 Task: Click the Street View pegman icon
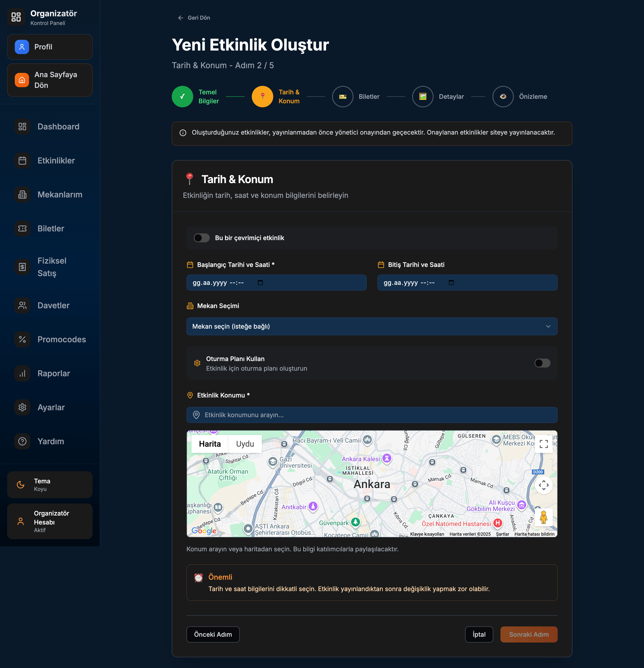pos(543,518)
